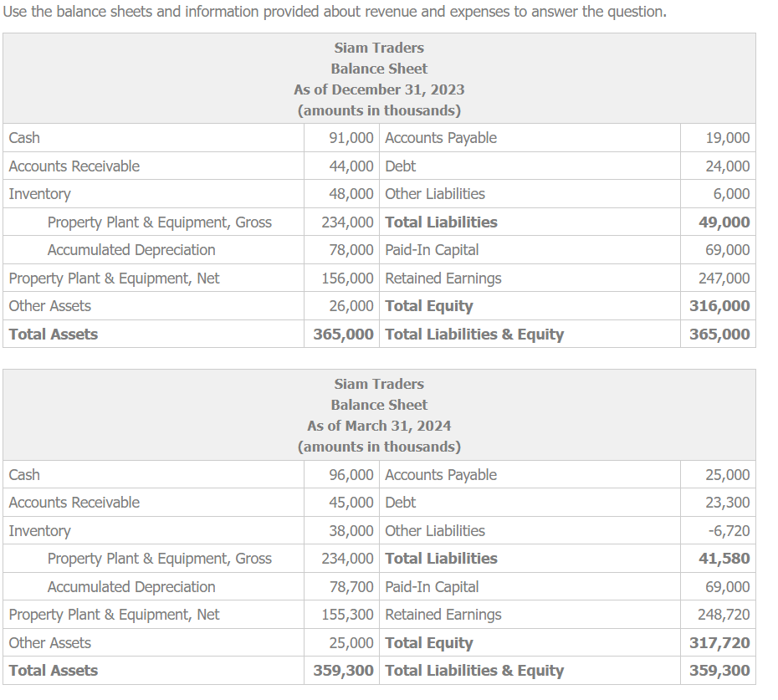Select the Accounts Payable label in 2023 sheet
Image resolution: width=778 pixels, height=700 pixels.
pos(441,137)
